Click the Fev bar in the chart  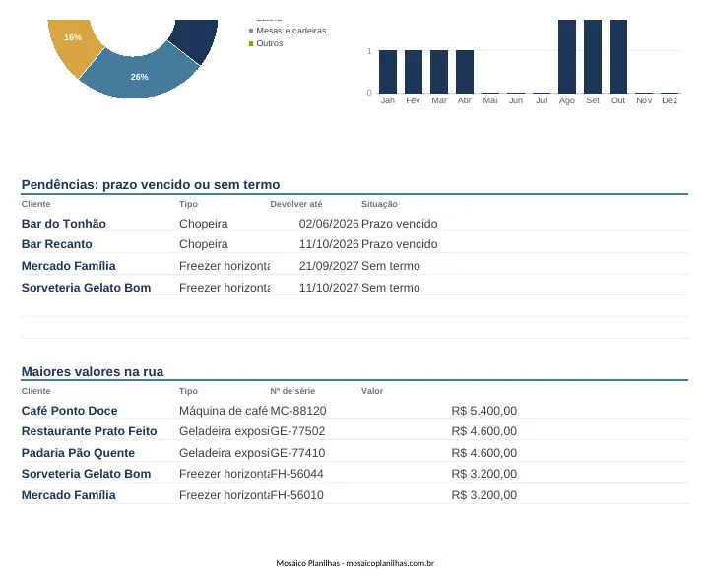414,72
